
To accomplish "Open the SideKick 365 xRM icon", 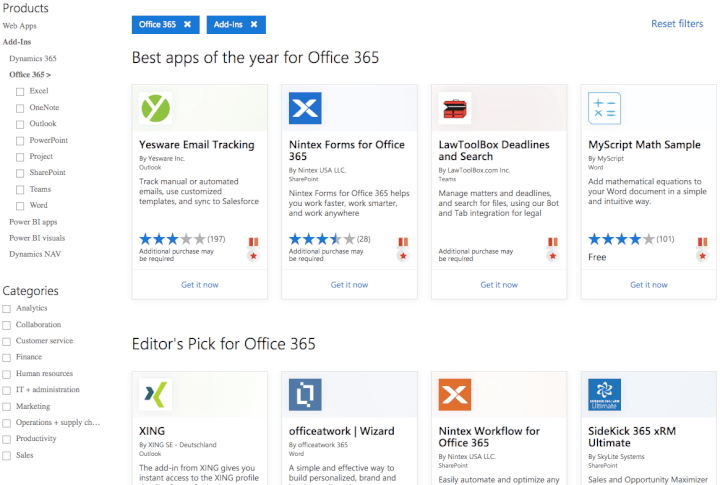I will (605, 394).
